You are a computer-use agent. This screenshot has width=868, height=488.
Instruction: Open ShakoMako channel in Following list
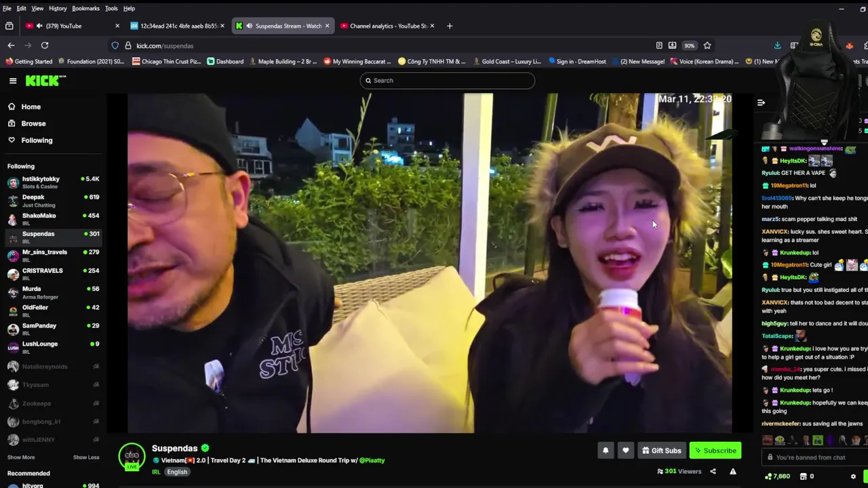53,219
